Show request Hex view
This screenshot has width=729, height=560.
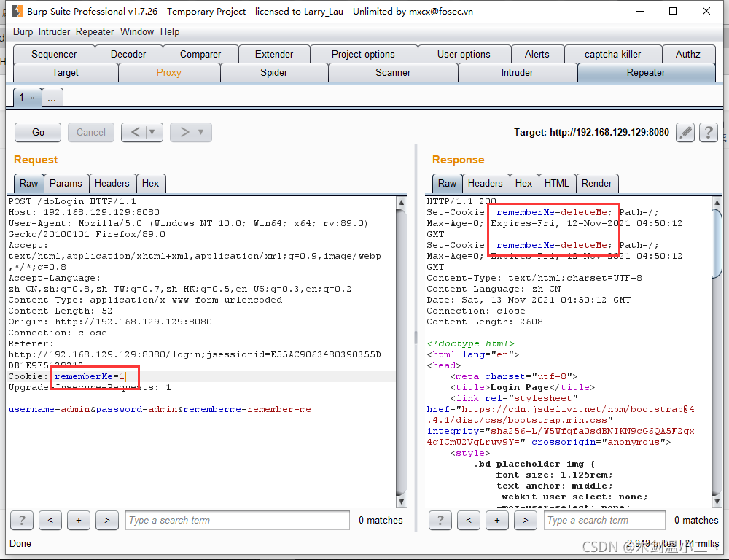pyautogui.click(x=151, y=183)
